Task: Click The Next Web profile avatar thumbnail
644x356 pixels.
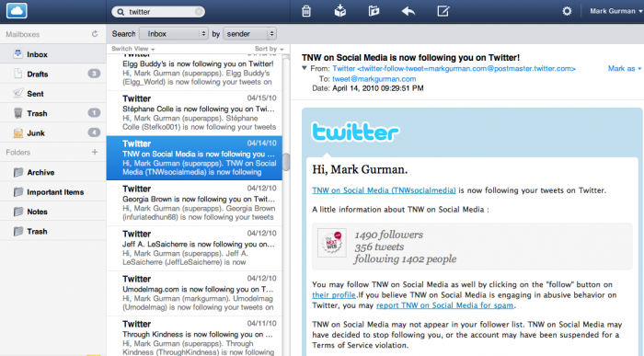Action: pos(332,243)
